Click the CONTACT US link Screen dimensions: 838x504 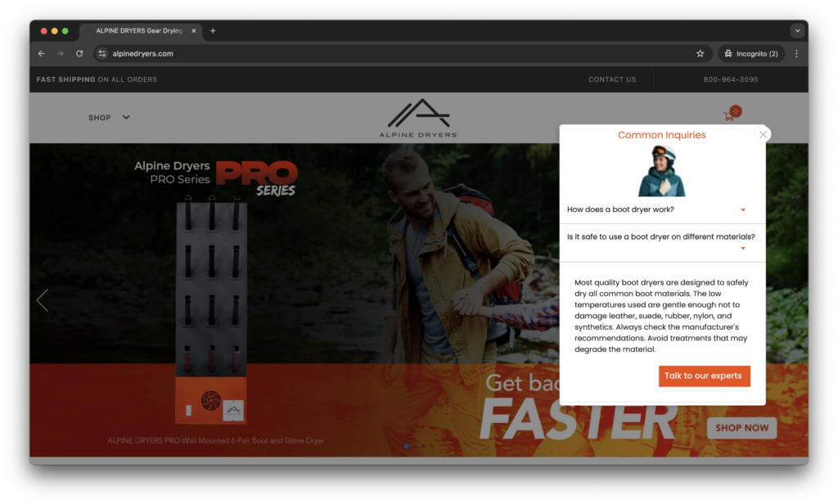point(611,79)
